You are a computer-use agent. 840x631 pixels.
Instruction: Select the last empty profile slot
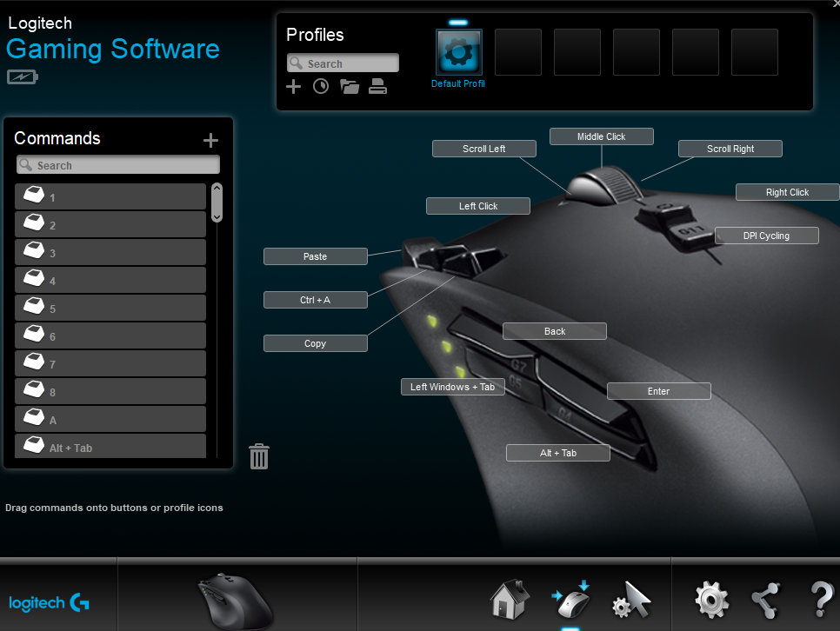pyautogui.click(x=754, y=52)
